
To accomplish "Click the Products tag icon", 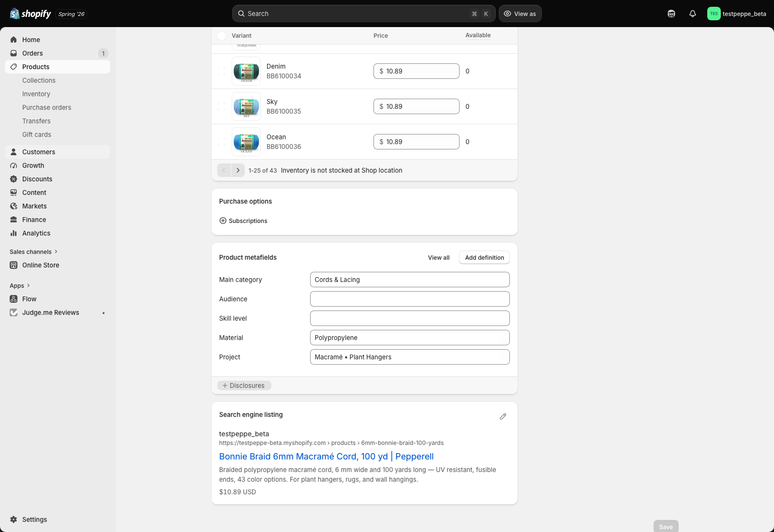I will [x=14, y=67].
